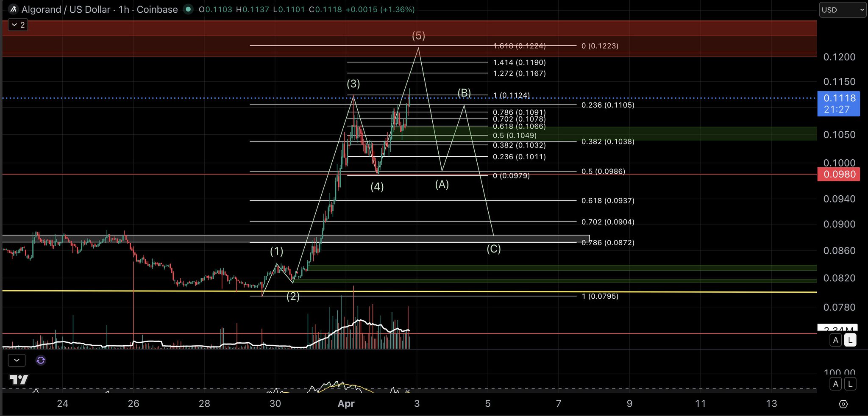Image resolution: width=868 pixels, height=416 pixels.
Task: Open chart settings hexagon gear icon
Action: [843, 404]
